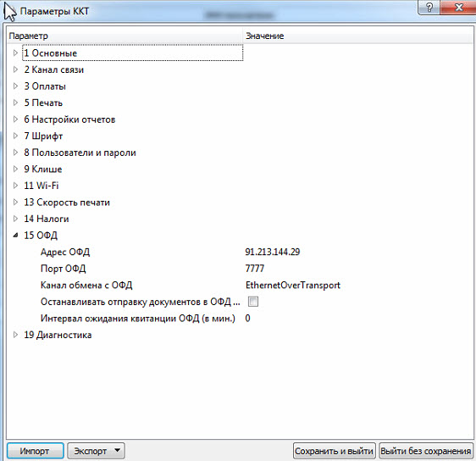Select 8 Пользователи и пароли item
Image resolution: width=476 pixels, height=461 pixels.
click(80, 153)
